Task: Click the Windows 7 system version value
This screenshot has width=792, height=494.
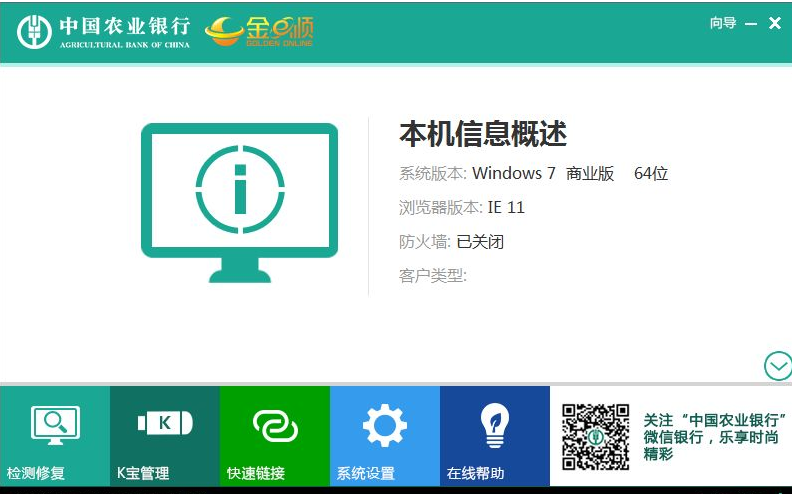Action: tap(514, 173)
